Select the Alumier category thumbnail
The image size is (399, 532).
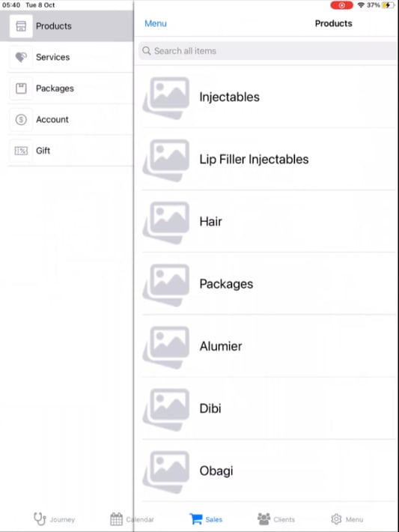165,347
